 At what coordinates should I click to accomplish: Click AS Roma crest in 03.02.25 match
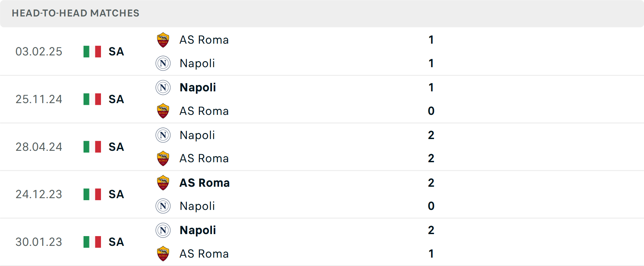(163, 40)
